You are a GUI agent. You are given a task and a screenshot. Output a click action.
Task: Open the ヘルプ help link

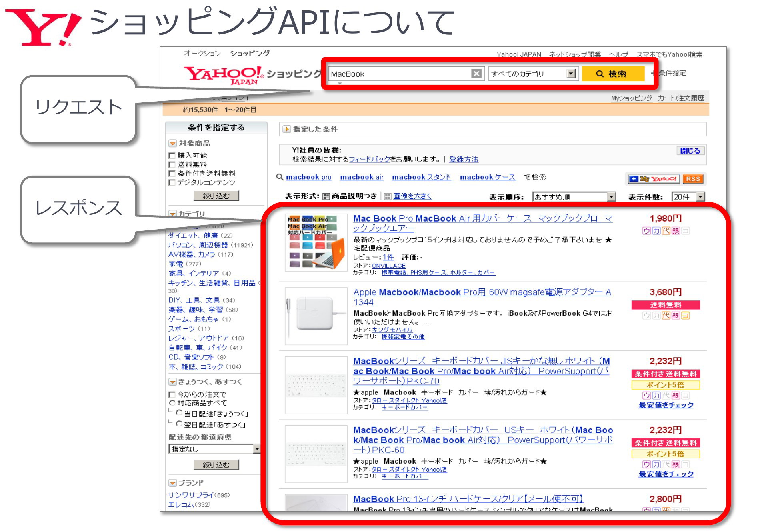pyautogui.click(x=618, y=54)
